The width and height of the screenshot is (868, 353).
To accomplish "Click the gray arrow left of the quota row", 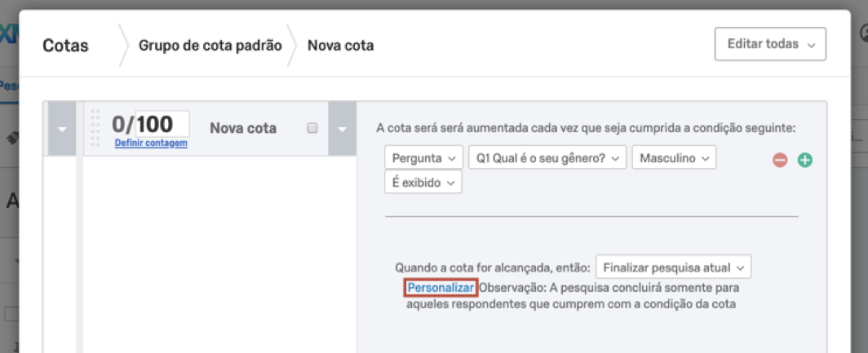I will tap(62, 128).
